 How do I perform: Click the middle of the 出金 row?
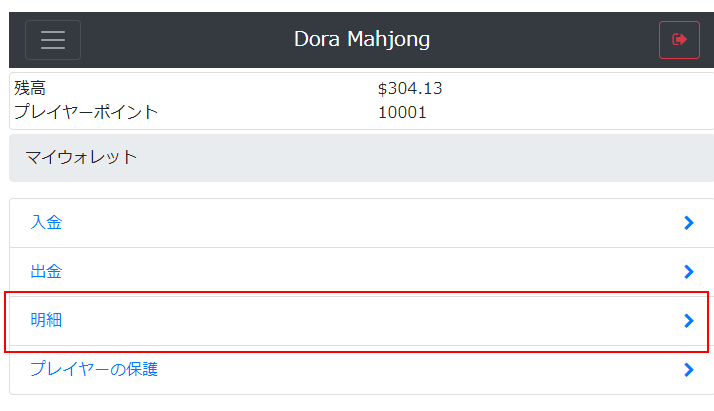pyautogui.click(x=362, y=272)
